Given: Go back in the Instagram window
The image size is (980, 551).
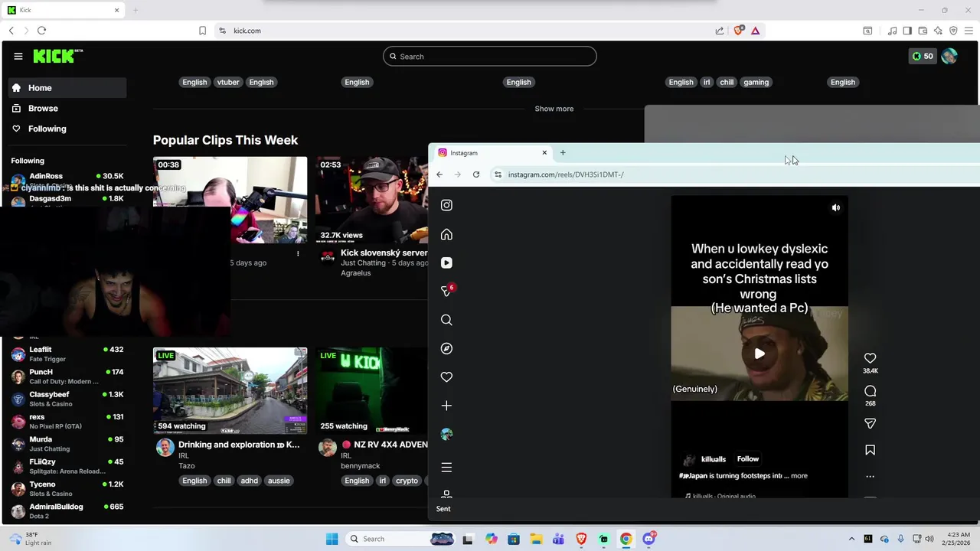Looking at the screenshot, I should (x=439, y=174).
